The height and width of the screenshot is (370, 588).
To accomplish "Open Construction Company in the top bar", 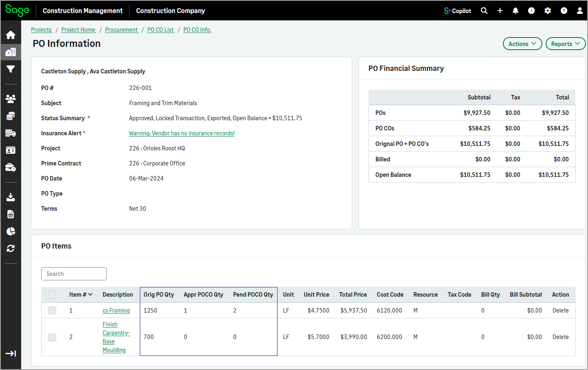I will 171,11.
